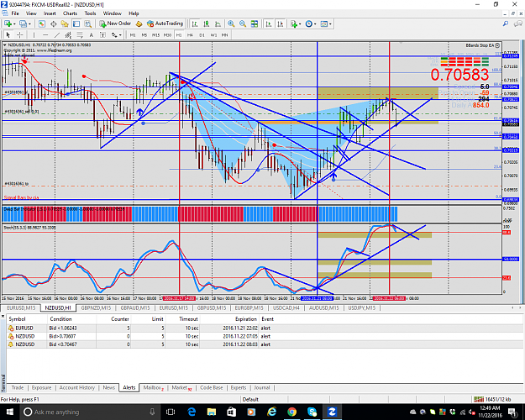This screenshot has height=420, width=525.
Task: Select the Vertical Line tool
Action: click(x=34, y=34)
